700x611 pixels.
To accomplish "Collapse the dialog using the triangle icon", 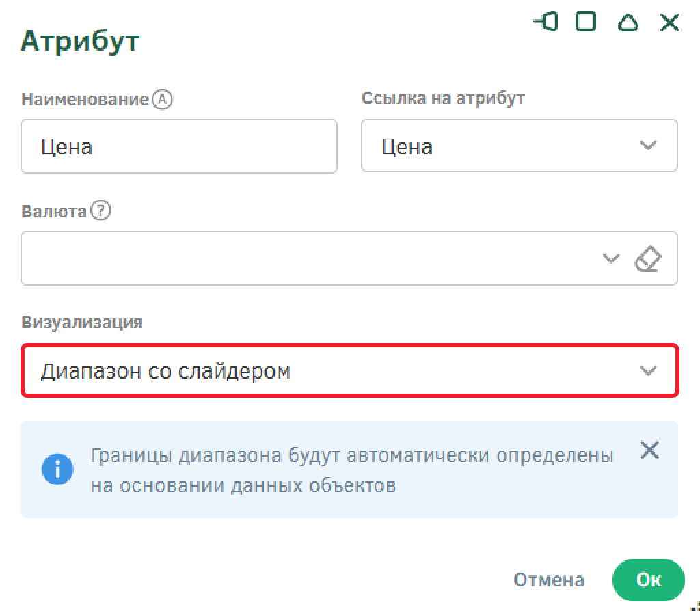I will [x=628, y=23].
